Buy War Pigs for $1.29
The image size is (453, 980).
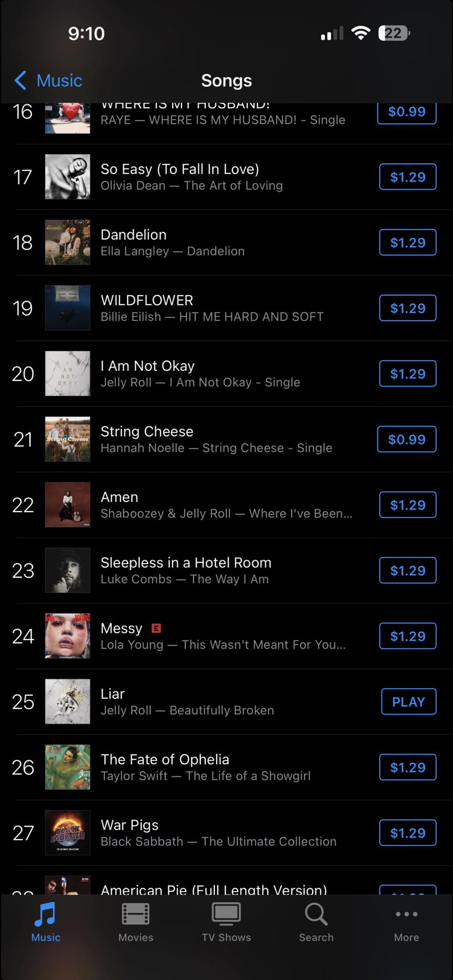pos(408,833)
